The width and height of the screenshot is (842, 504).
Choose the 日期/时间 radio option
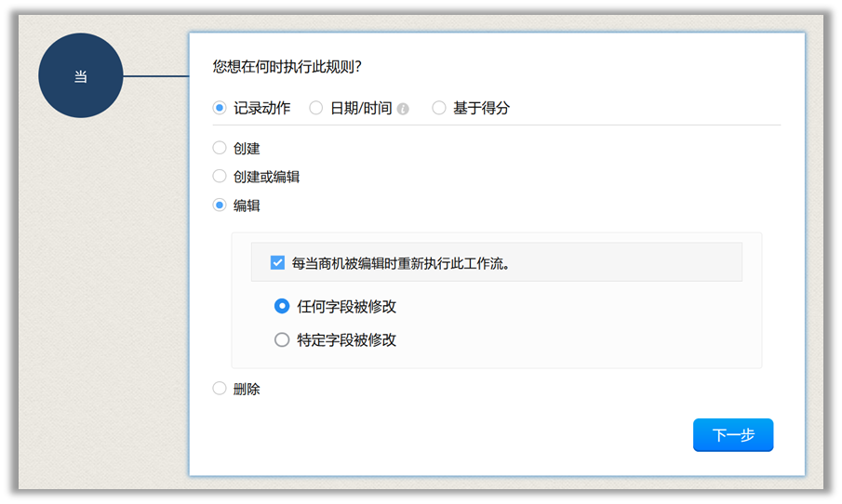316,108
